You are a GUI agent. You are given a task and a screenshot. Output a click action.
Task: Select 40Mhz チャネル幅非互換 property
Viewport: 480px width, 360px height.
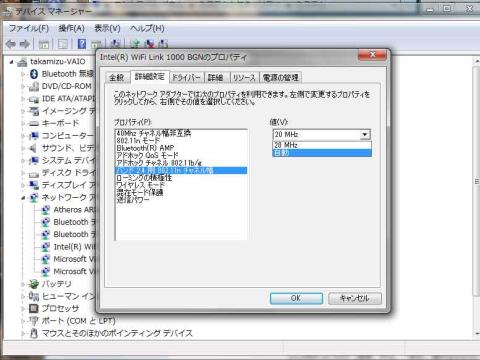tap(154, 133)
